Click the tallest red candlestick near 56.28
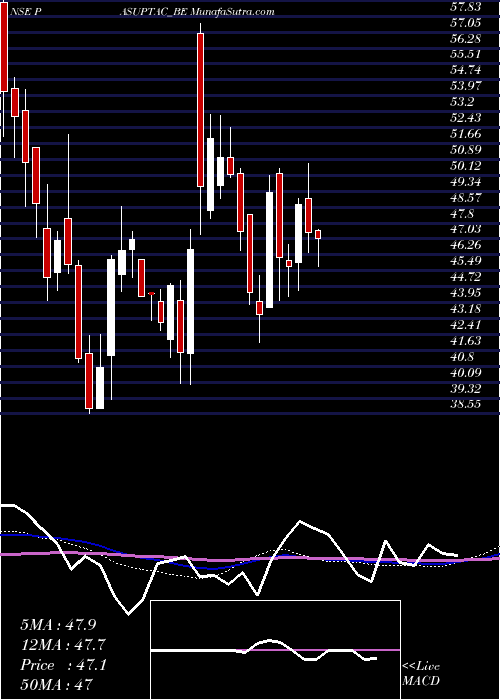Viewport: 500px width, 700px height. coord(200,110)
